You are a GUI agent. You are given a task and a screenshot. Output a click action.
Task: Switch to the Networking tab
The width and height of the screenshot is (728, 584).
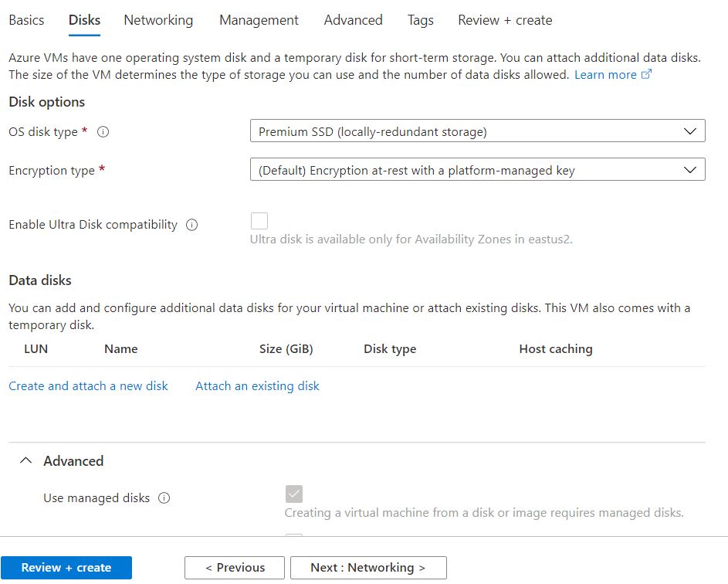click(x=158, y=20)
